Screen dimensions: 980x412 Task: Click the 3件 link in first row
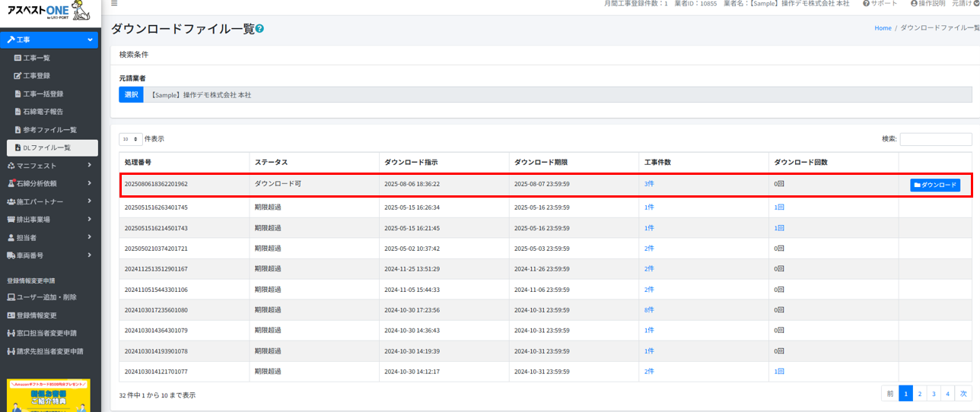649,185
